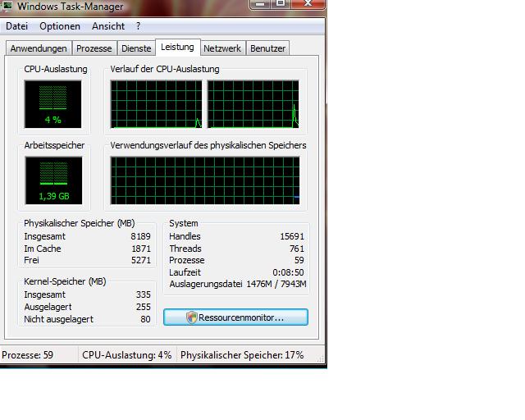Image resolution: width=525 pixels, height=420 pixels.
Task: Open the Ressourcenmonitor button
Action: [235, 317]
